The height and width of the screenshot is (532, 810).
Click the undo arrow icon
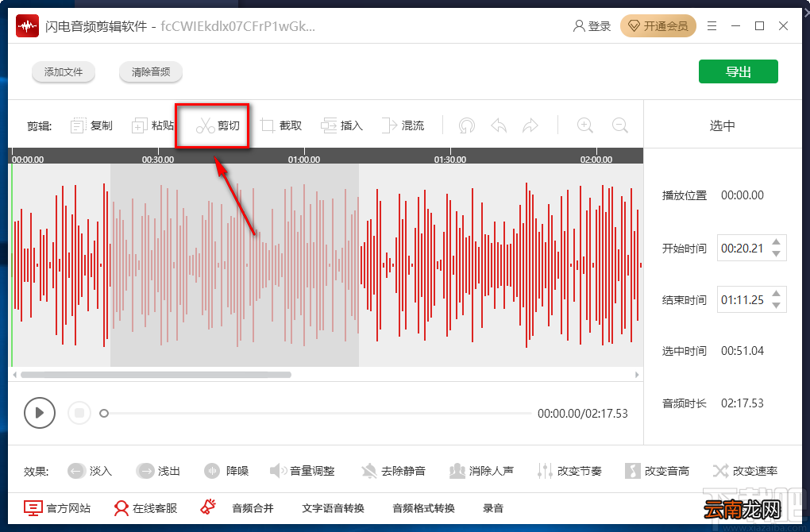499,125
